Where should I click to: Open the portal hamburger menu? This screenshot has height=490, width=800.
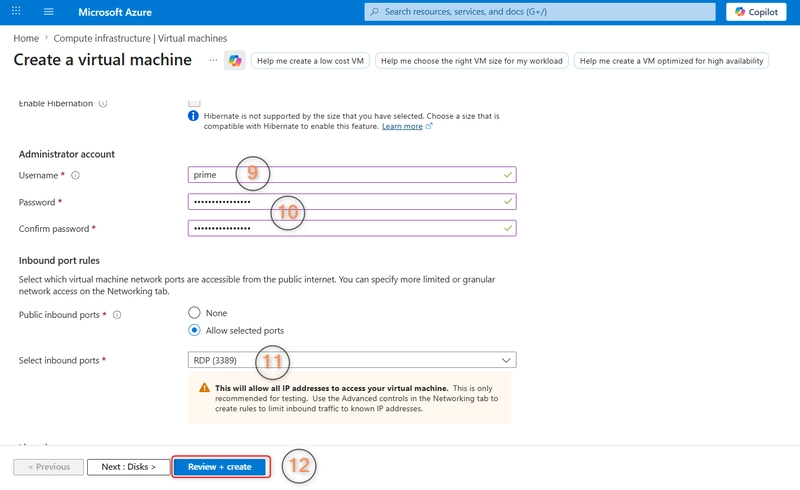point(48,11)
